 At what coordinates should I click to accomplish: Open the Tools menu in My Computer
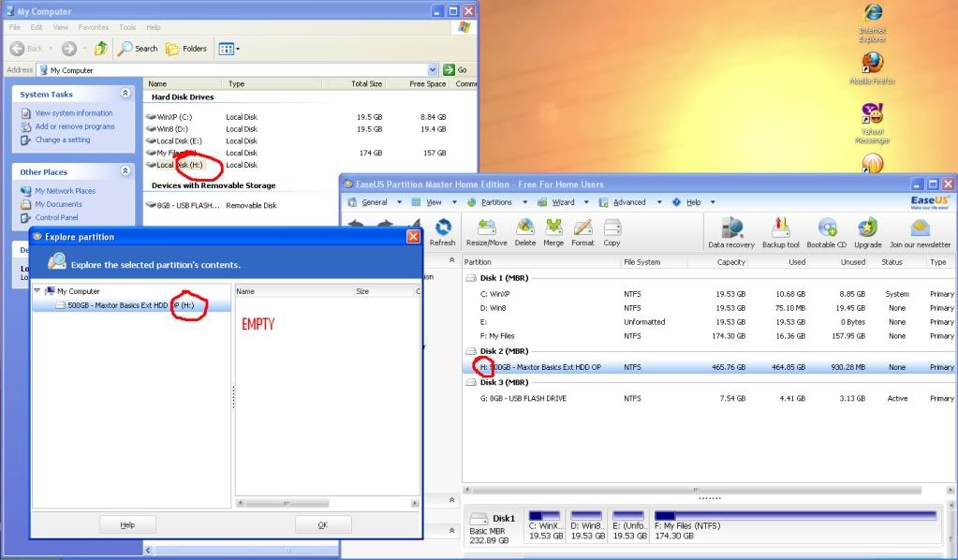(127, 27)
